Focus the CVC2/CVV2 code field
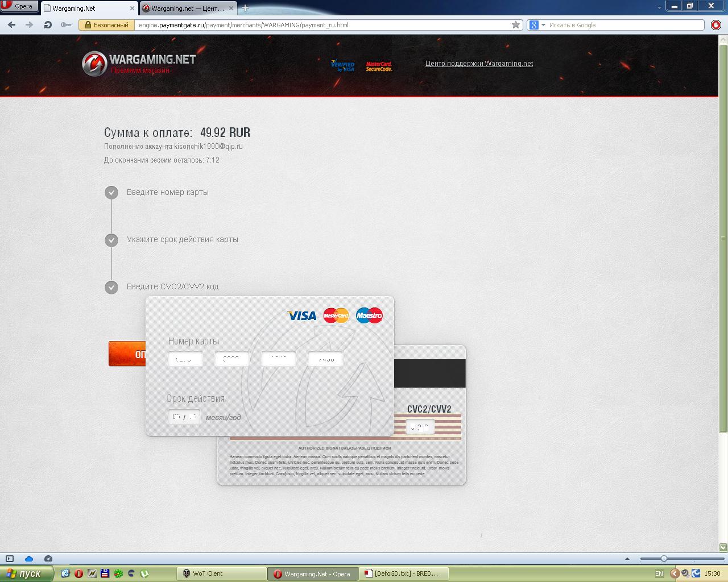Image resolution: width=728 pixels, height=582 pixels. 420,427
